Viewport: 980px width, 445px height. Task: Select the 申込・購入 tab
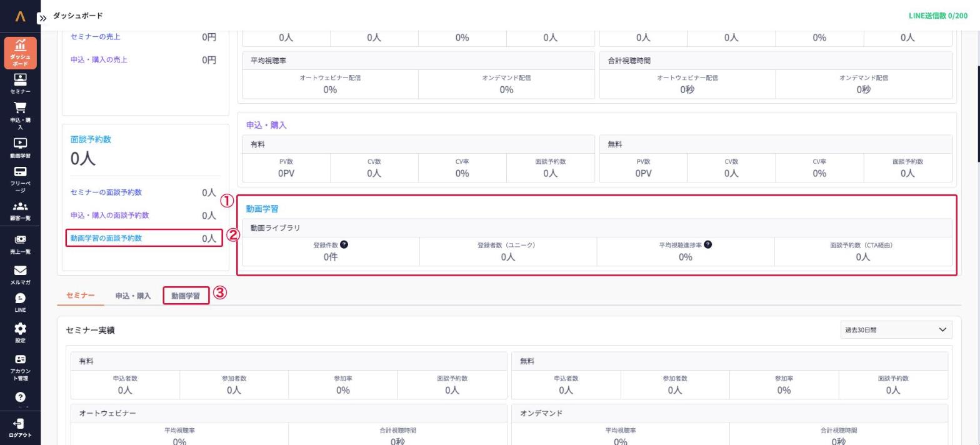point(132,296)
